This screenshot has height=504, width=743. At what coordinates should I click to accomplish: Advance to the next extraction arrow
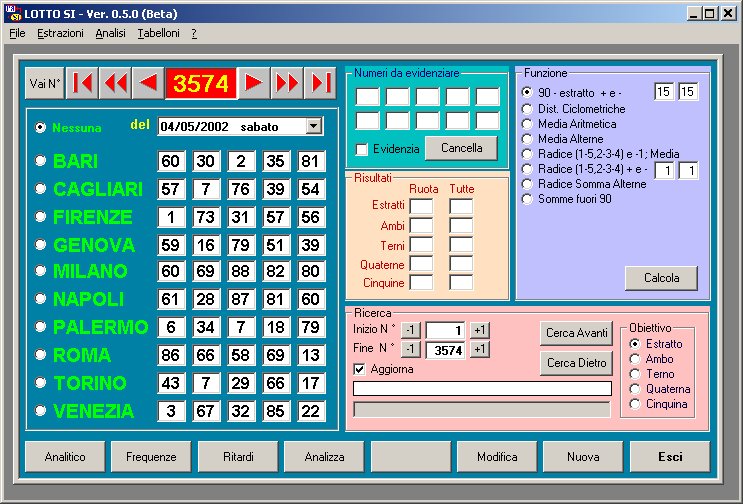(x=254, y=84)
